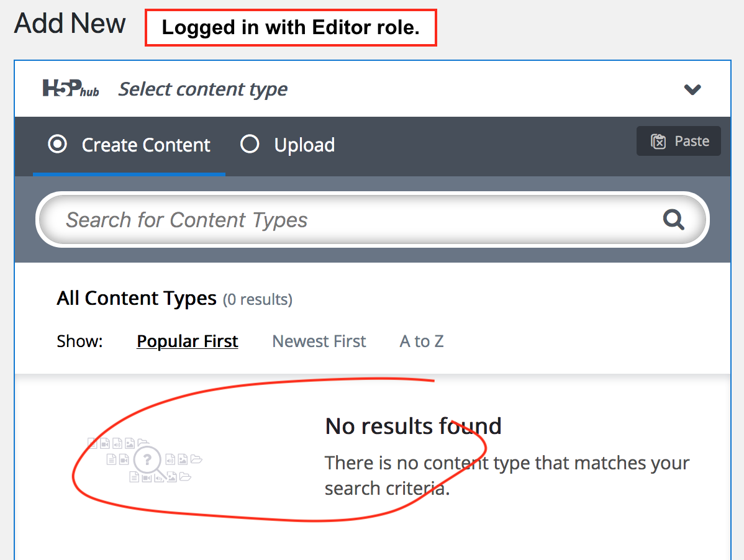Viewport: 744px width, 560px height.
Task: Click the (0 results) count text
Action: 258,300
